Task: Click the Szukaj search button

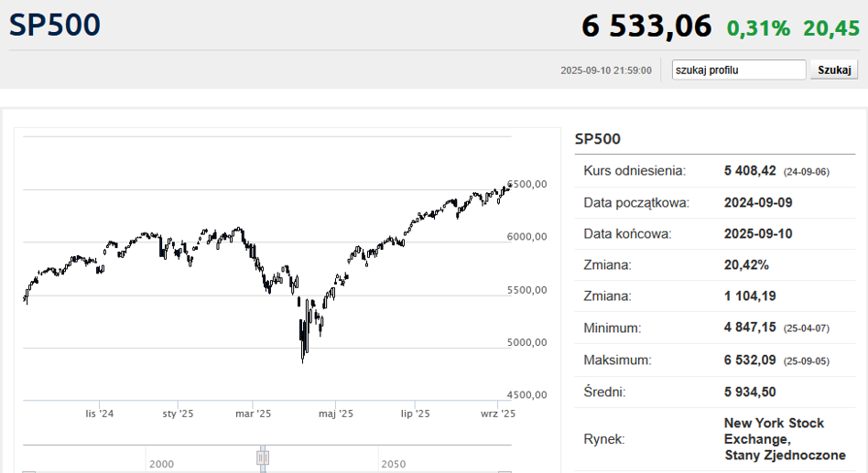Action: point(834,70)
